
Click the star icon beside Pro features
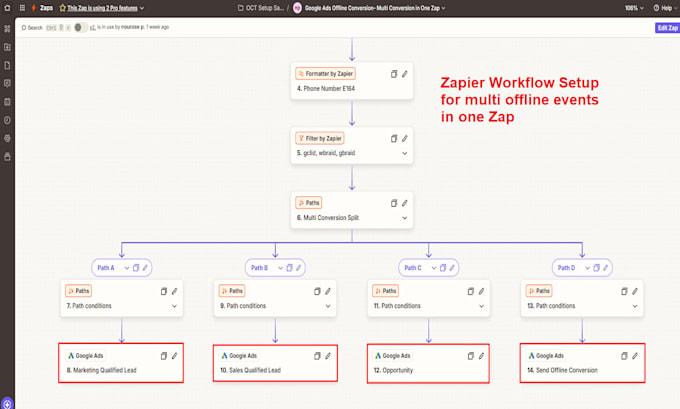tap(62, 8)
